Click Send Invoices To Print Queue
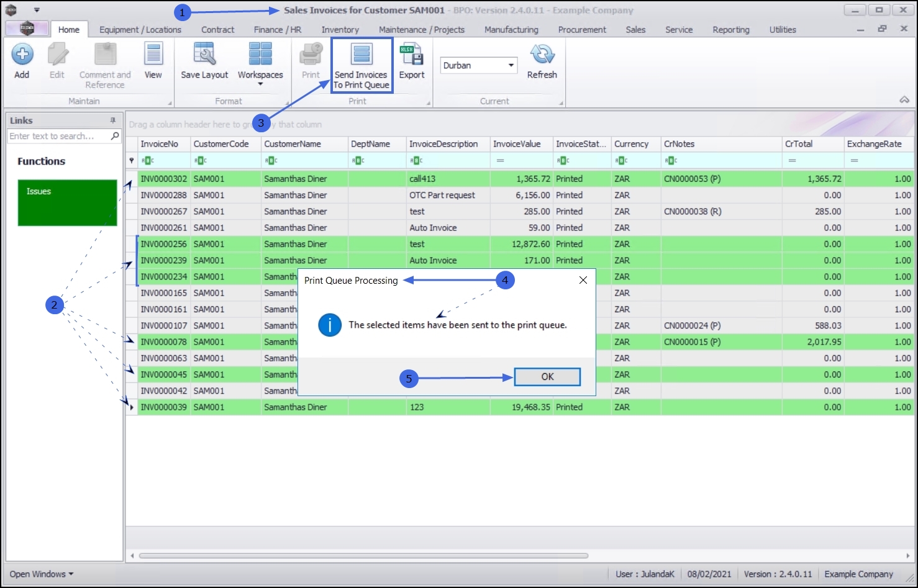 [x=361, y=65]
